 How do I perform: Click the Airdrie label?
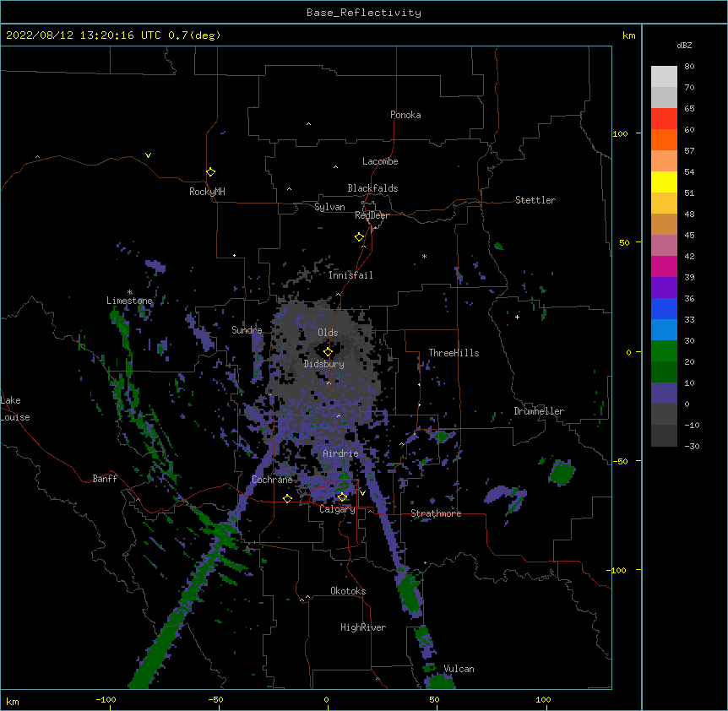(341, 453)
